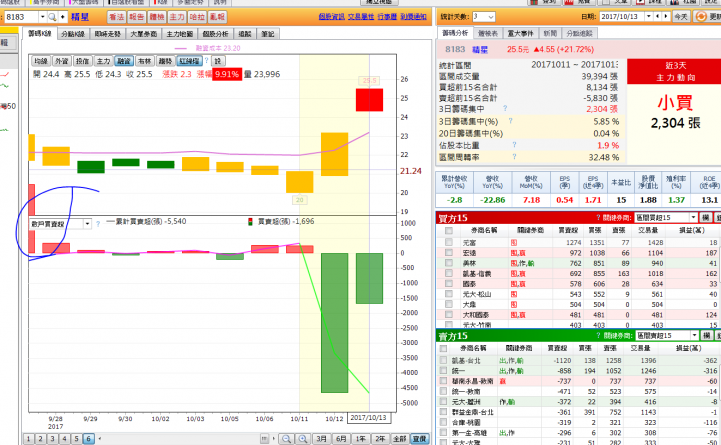Image resolution: width=721 pixels, height=445 pixels.
Task: Click the highlighted layout page button 6
Action: [88, 439]
